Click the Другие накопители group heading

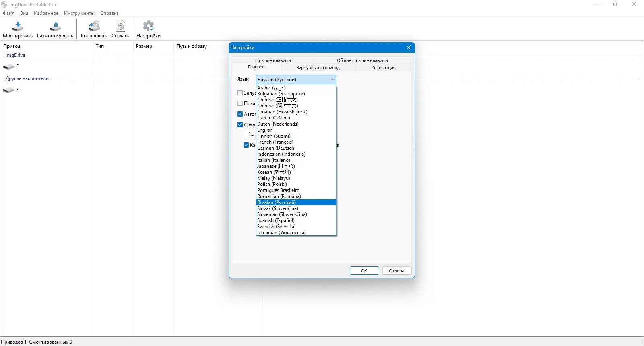pos(27,78)
